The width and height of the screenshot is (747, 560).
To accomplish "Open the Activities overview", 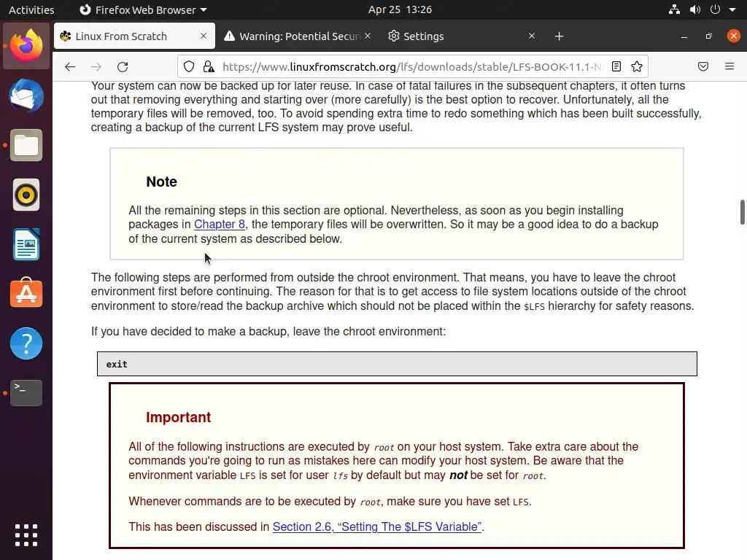I will tap(31, 9).
